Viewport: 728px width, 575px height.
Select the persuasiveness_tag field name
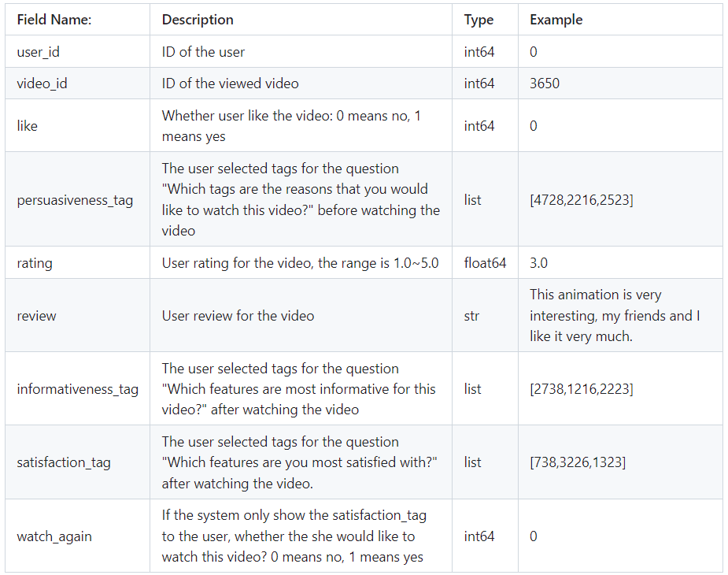pyautogui.click(x=75, y=200)
